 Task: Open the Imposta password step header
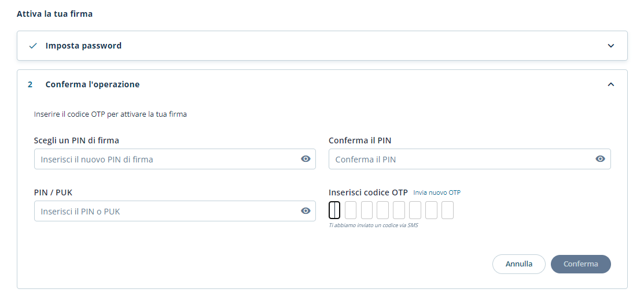83,46
